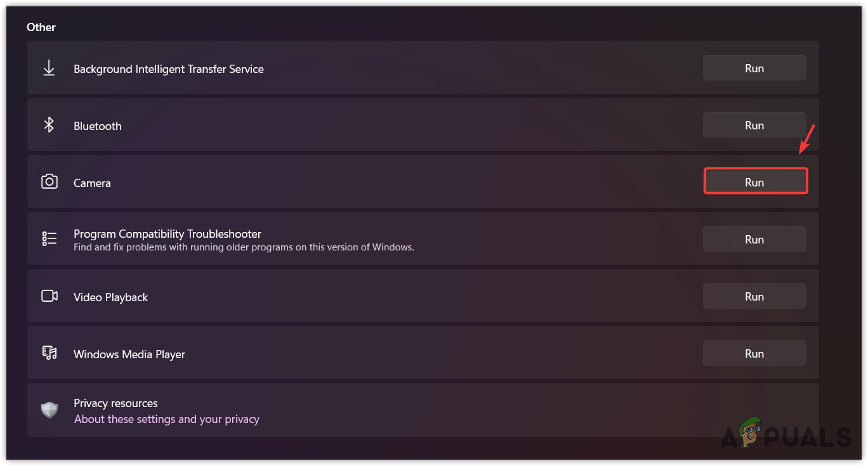The width and height of the screenshot is (868, 466).
Task: Click the Bluetooth icon
Action: coord(49,125)
